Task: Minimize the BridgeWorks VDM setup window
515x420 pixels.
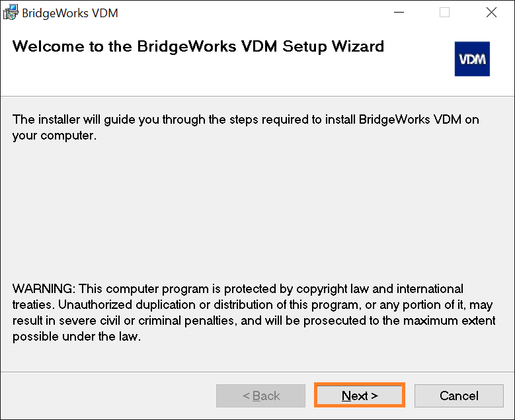Action: pyautogui.click(x=399, y=13)
